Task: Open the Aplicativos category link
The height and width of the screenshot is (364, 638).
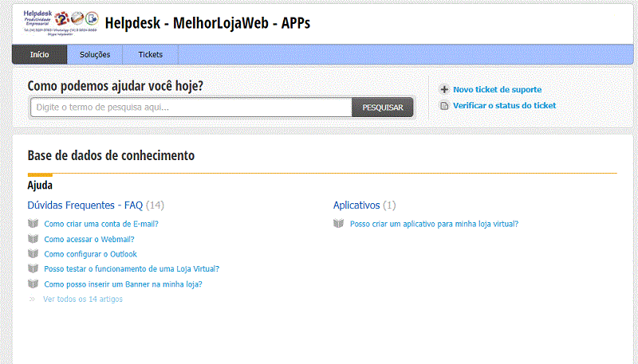Action: point(356,205)
